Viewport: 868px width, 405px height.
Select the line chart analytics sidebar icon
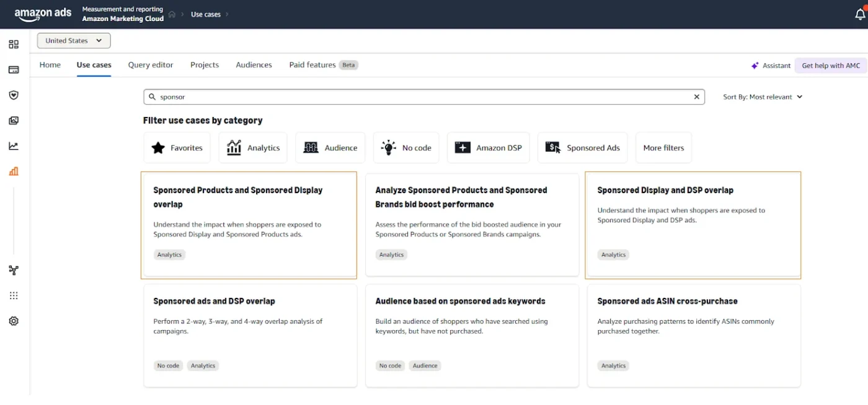14,146
